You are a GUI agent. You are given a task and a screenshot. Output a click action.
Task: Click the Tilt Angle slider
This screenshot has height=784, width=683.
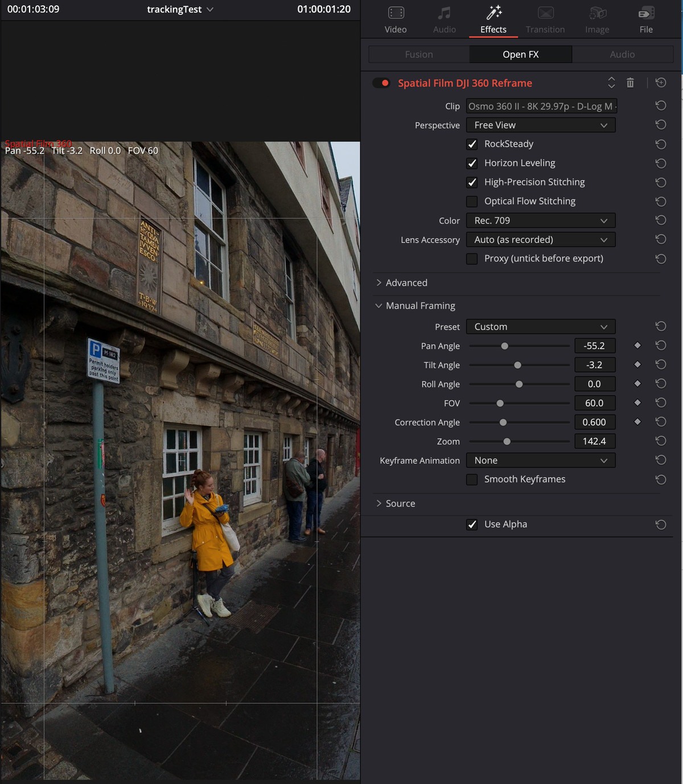click(519, 365)
